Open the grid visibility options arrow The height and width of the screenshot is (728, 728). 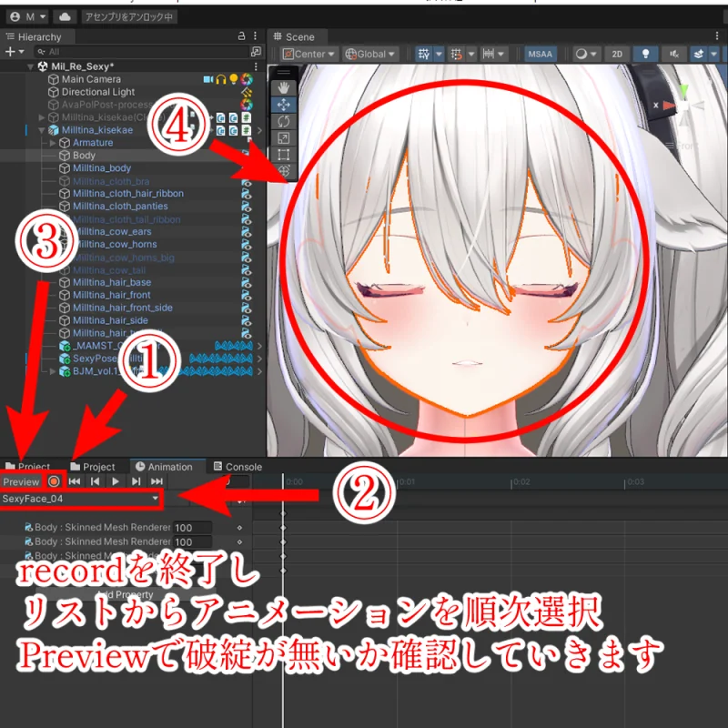coord(439,54)
